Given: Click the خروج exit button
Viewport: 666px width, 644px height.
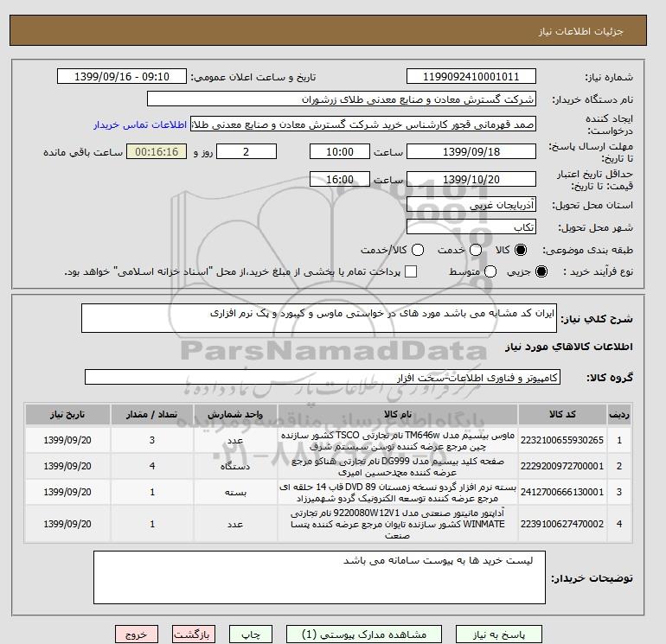Looking at the screenshot, I should pyautogui.click(x=137, y=634).
